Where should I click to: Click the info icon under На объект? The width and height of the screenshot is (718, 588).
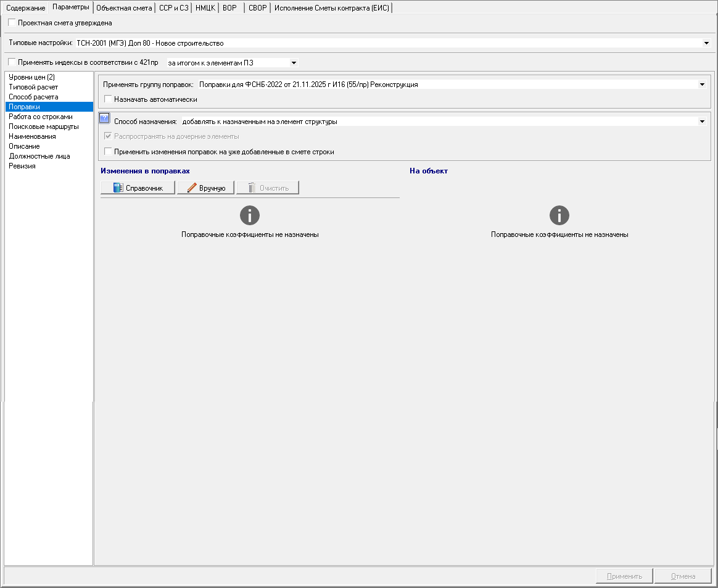(559, 215)
